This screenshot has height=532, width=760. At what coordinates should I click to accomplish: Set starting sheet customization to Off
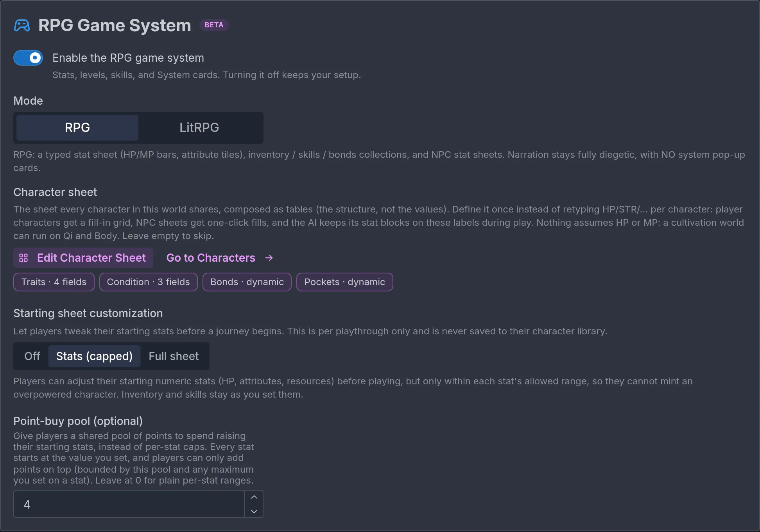coord(32,356)
